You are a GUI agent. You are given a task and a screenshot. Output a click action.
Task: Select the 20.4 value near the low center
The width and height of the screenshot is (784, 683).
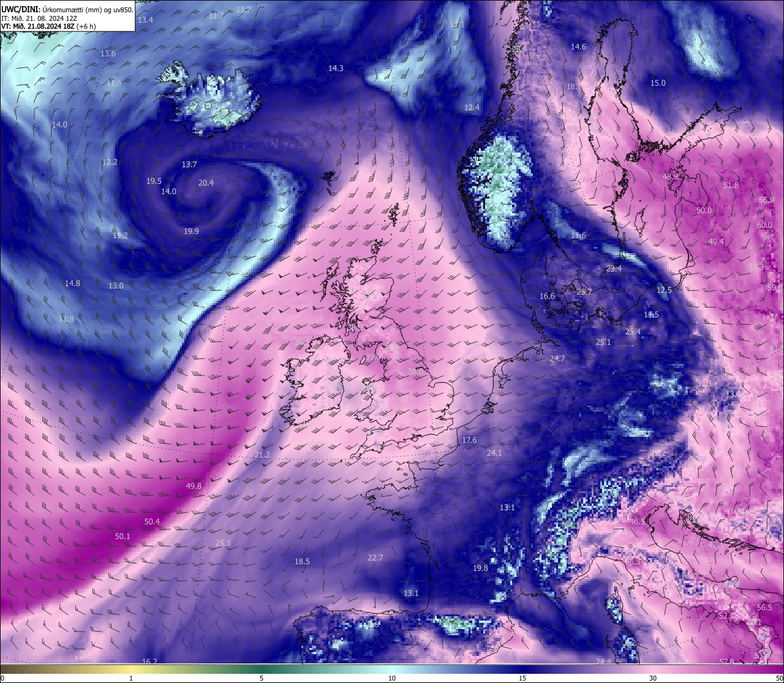(x=206, y=183)
